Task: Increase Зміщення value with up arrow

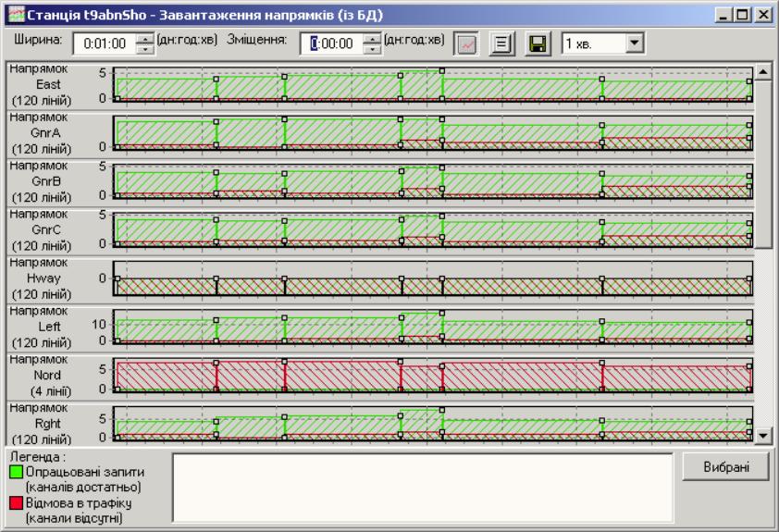Action: [372, 39]
